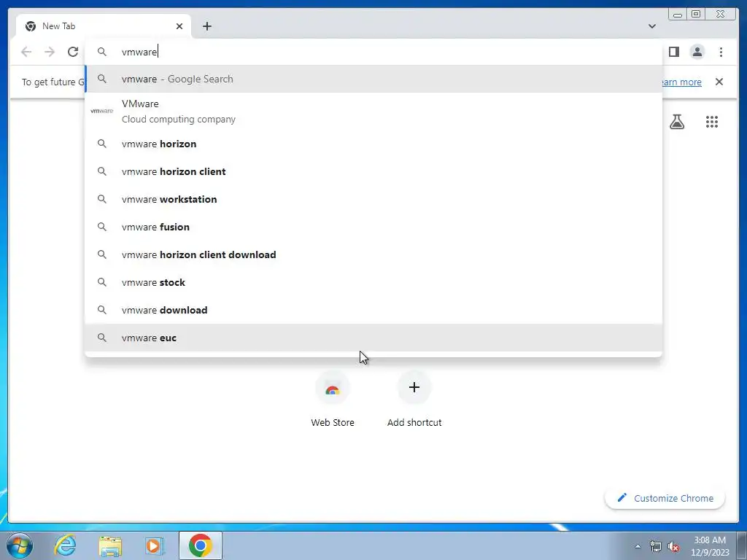This screenshot has height=560, width=747.
Task: Go back using the back arrow
Action: [x=26, y=52]
